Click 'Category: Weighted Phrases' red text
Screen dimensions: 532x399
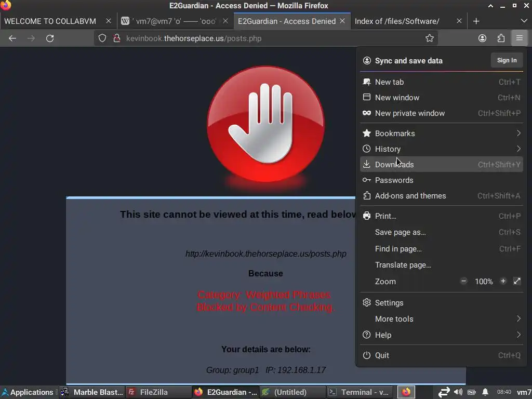coord(264,295)
